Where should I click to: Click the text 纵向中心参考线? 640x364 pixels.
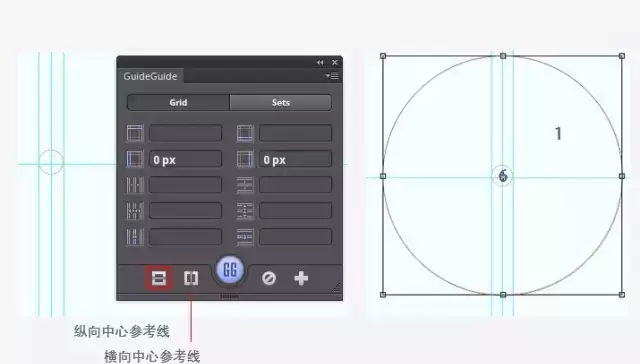[x=122, y=331]
